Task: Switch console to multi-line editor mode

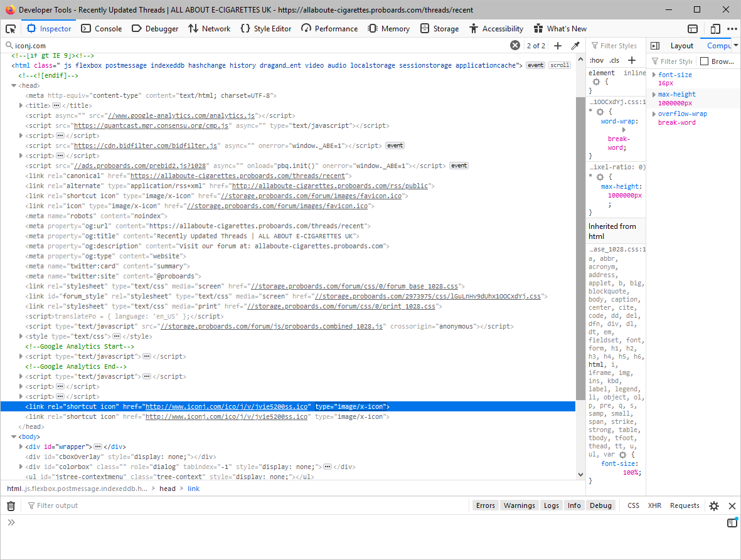Action: (x=732, y=522)
